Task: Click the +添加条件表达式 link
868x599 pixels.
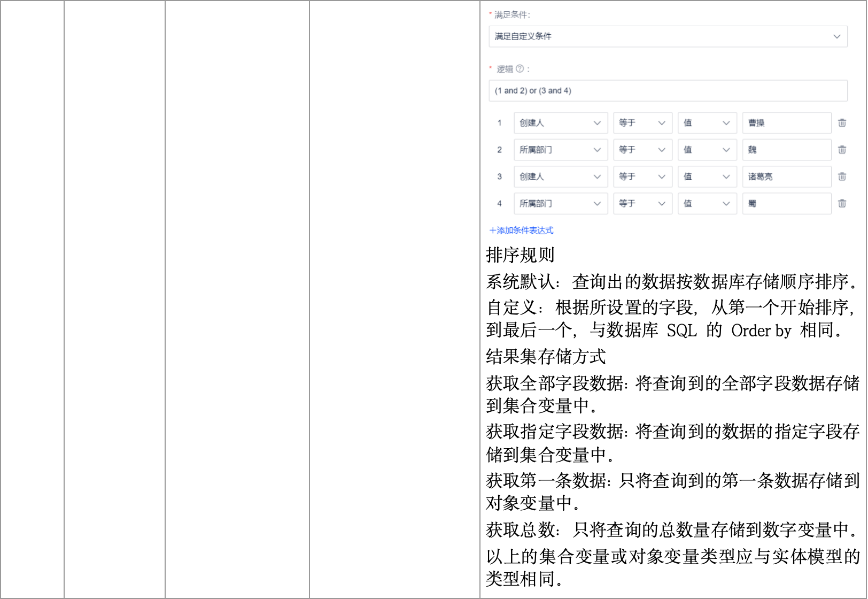Action: click(521, 231)
